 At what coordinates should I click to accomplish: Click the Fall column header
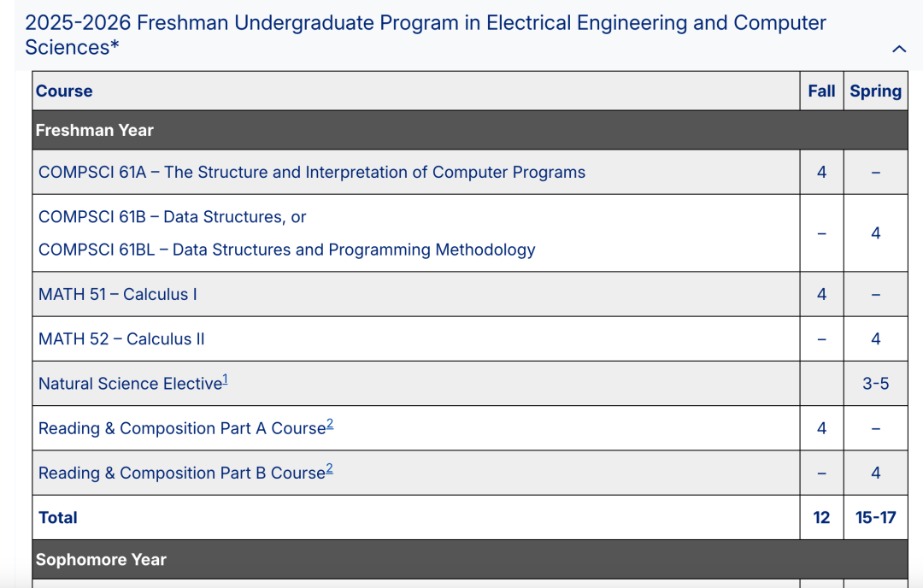821,91
